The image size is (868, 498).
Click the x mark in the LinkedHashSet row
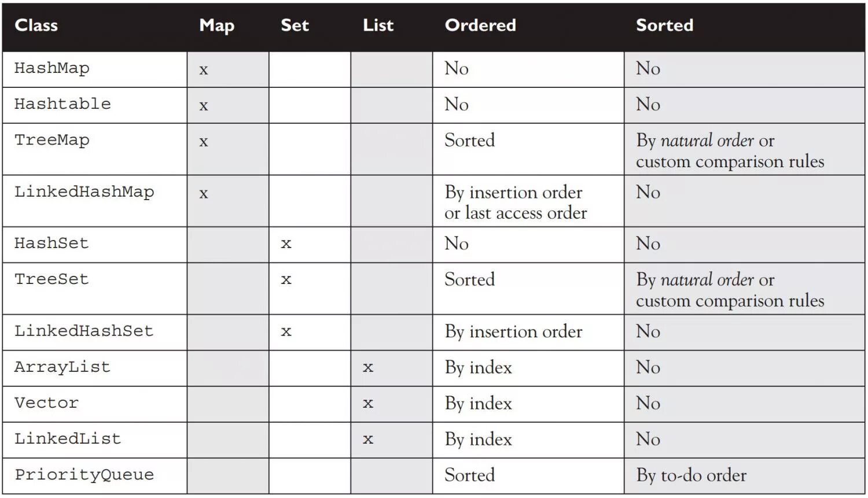(x=286, y=333)
